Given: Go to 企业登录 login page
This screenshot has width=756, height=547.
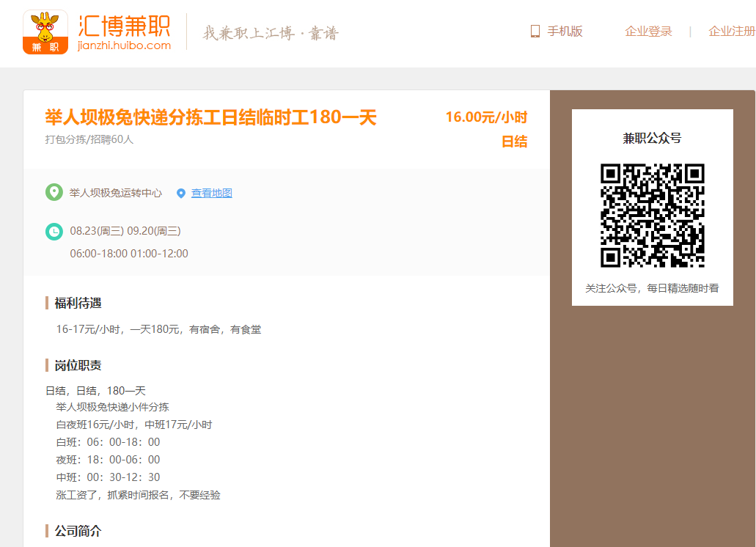Looking at the screenshot, I should 648,32.
